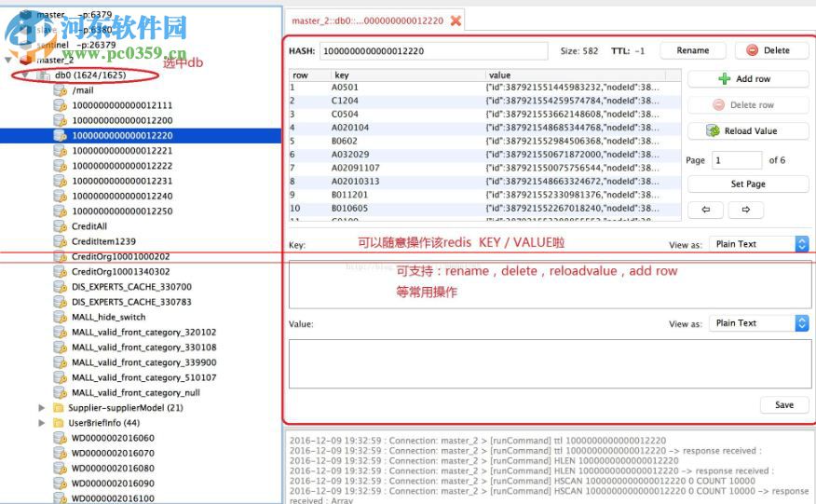Click the db0 database icon
Image resolution: width=816 pixels, height=504 pixels.
tap(43, 75)
